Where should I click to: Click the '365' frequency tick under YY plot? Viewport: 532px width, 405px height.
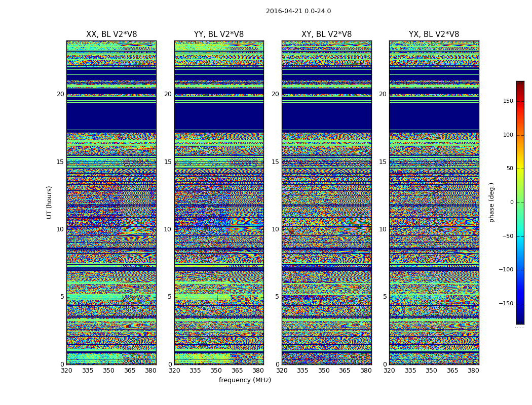pyautogui.click(x=237, y=371)
